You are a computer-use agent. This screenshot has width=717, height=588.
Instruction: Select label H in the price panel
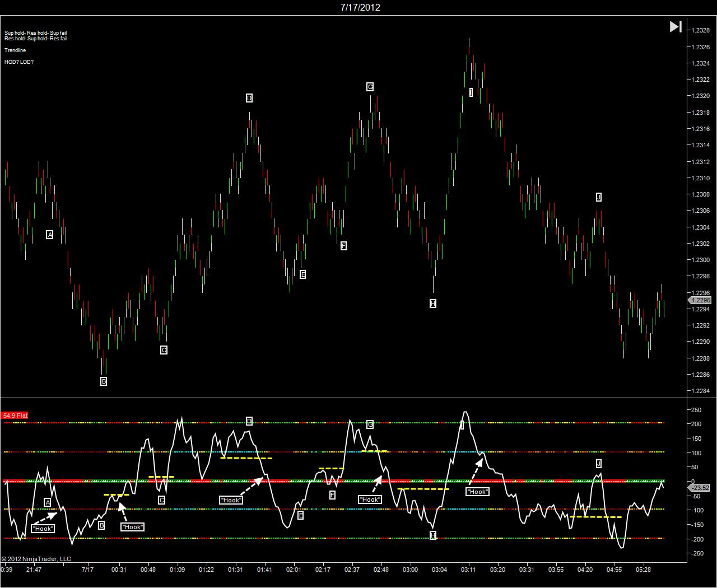432,304
